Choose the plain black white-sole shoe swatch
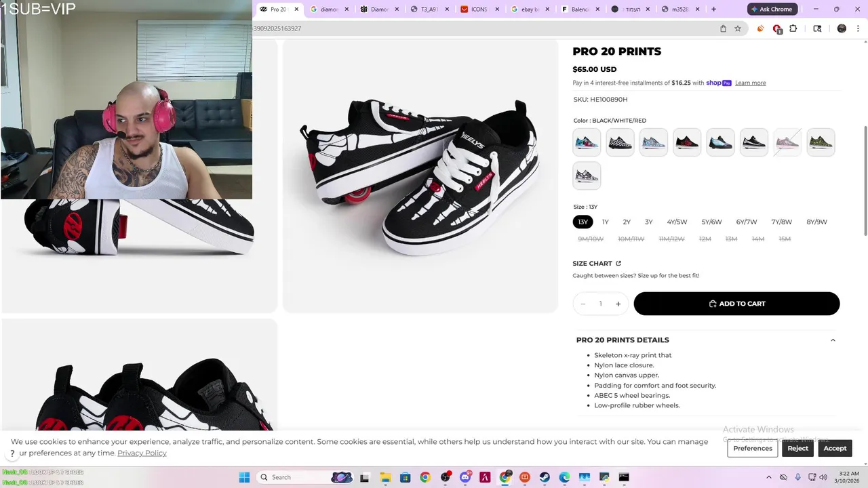 click(x=754, y=142)
